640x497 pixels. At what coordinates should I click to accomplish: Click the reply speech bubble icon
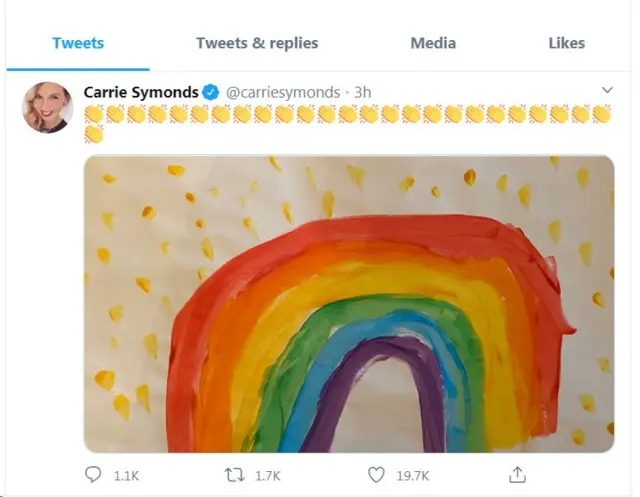(x=94, y=475)
